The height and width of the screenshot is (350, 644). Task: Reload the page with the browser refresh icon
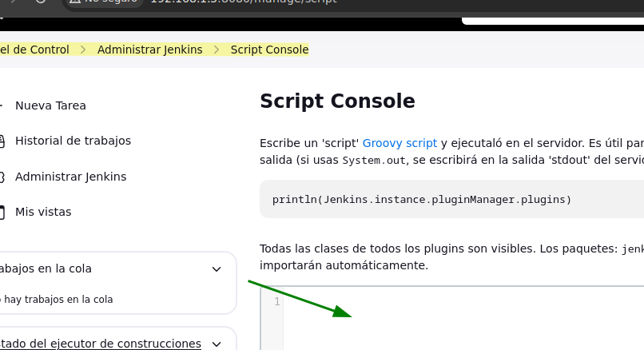tap(41, 2)
